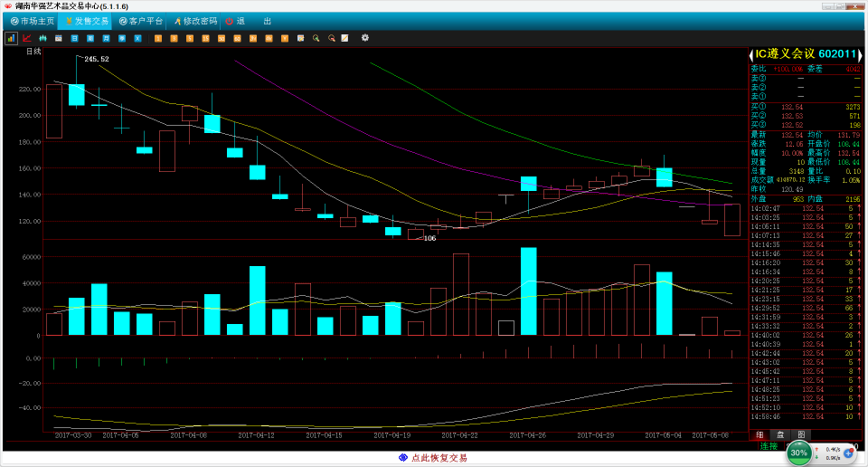868x467 pixels.
Task: Click the 2017-04-26 date axis label
Action: tap(527, 435)
